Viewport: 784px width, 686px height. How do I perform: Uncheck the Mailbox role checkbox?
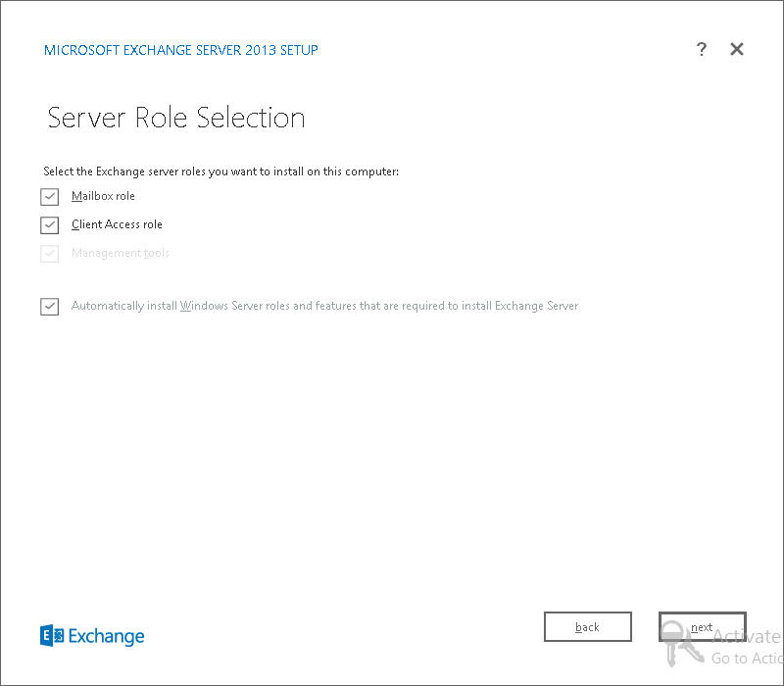[50, 197]
